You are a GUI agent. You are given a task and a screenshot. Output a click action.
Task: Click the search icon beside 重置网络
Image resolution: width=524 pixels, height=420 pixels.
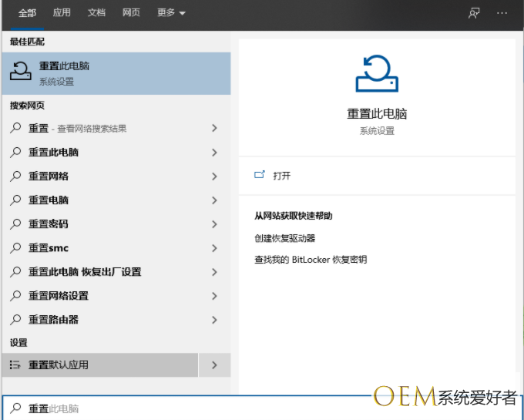pyautogui.click(x=15, y=176)
